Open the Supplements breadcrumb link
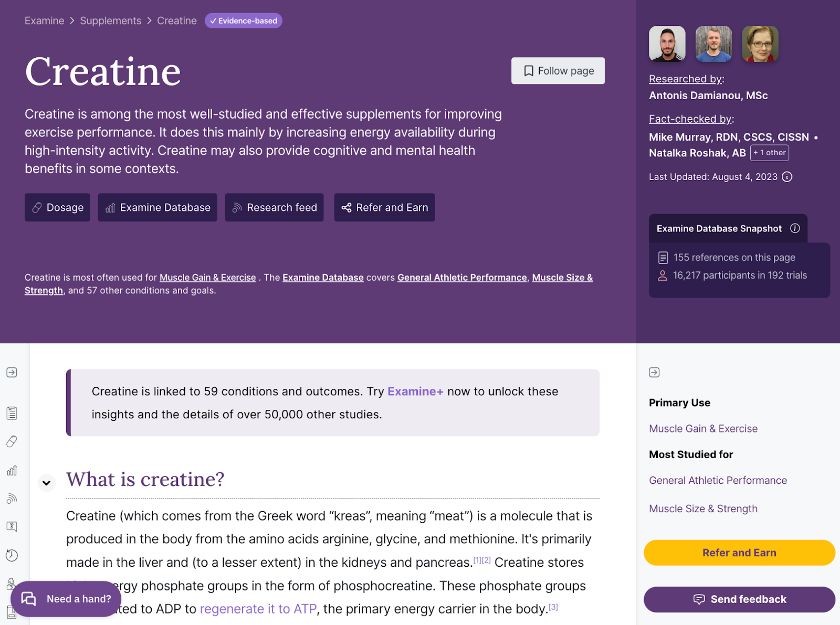840x625 pixels. pos(110,20)
